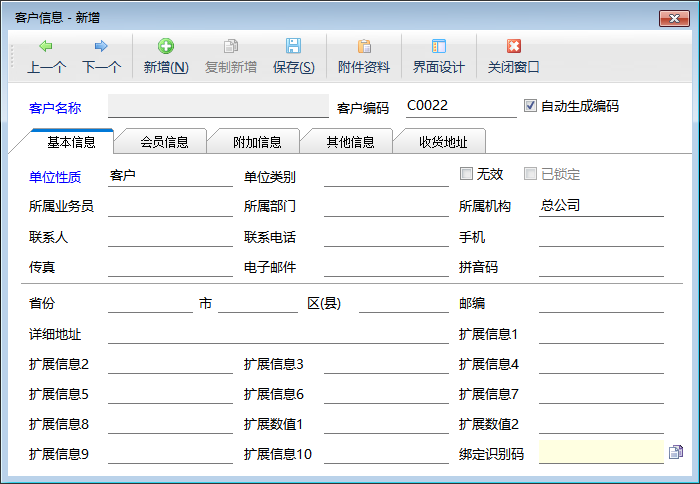Screen dimensions: 700x484
Task: Switch to 其他信息 tab
Action: point(350,142)
